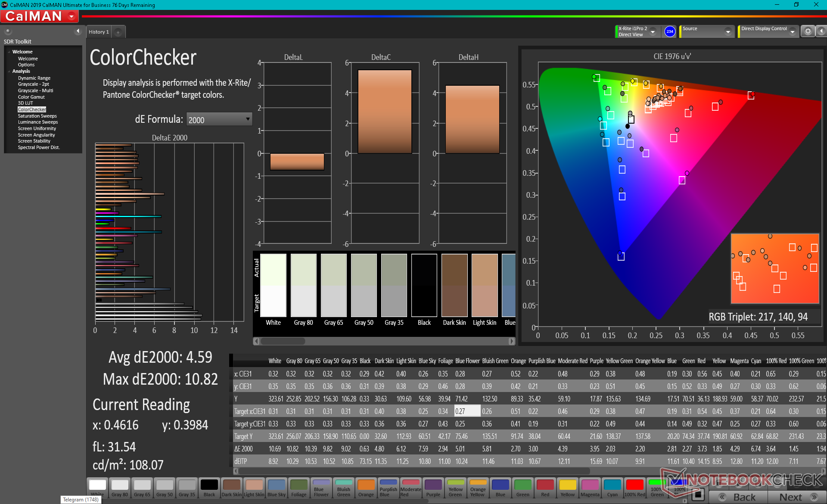This screenshot has height=504, width=827.
Task: Open the Source device dropdown
Action: (728, 31)
